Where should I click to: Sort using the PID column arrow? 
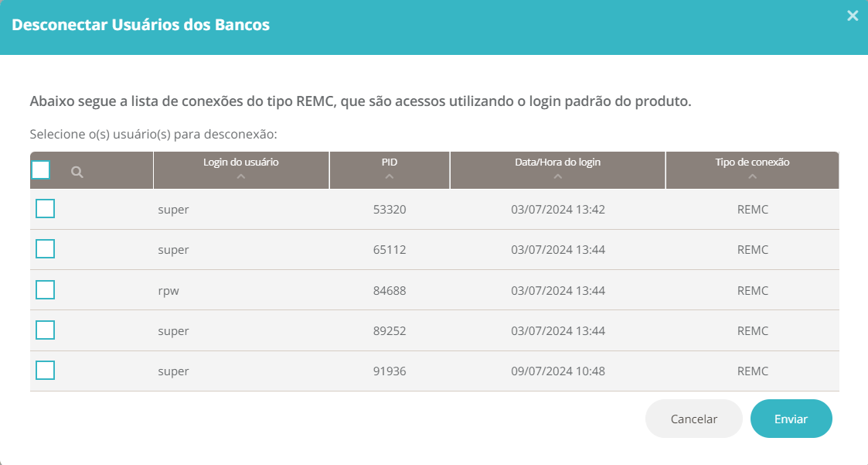[x=389, y=177]
